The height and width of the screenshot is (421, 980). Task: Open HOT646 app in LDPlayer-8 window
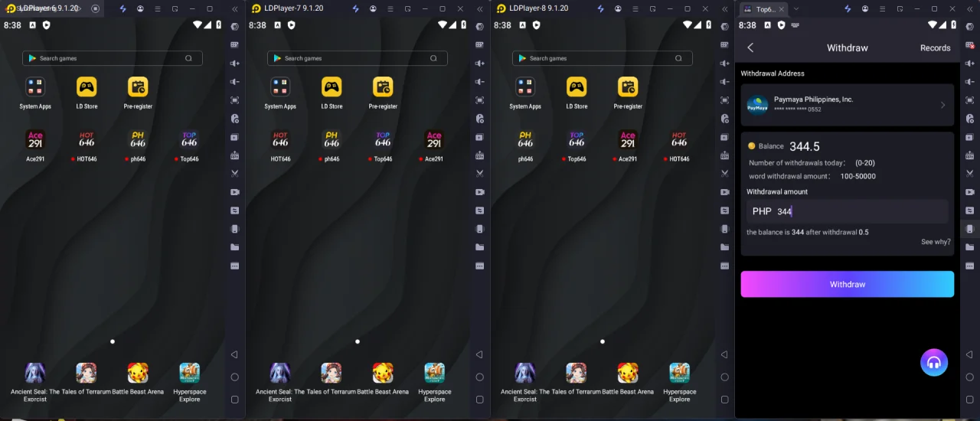(679, 140)
